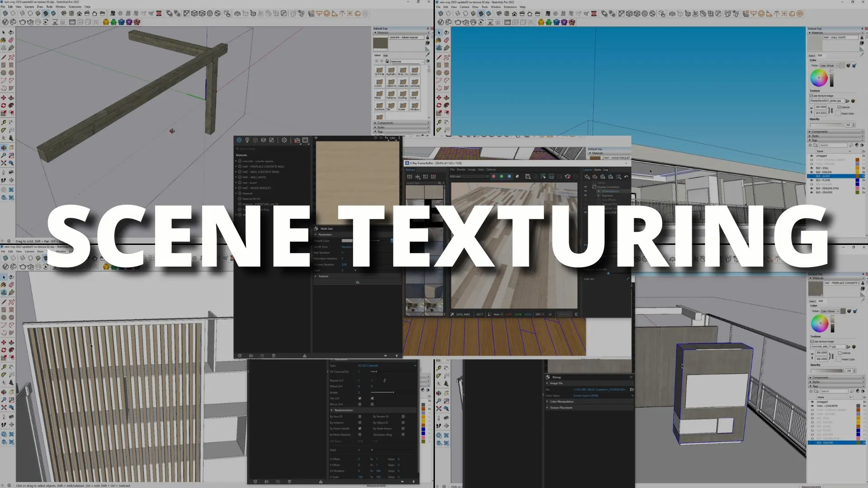Open the Camera menu in top-left SketchUp window
This screenshot has height=488, width=868.
click(29, 7)
